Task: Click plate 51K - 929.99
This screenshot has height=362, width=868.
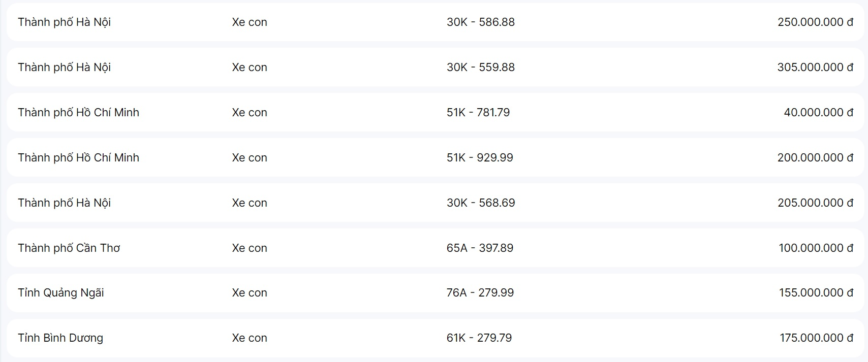Action: (x=480, y=158)
